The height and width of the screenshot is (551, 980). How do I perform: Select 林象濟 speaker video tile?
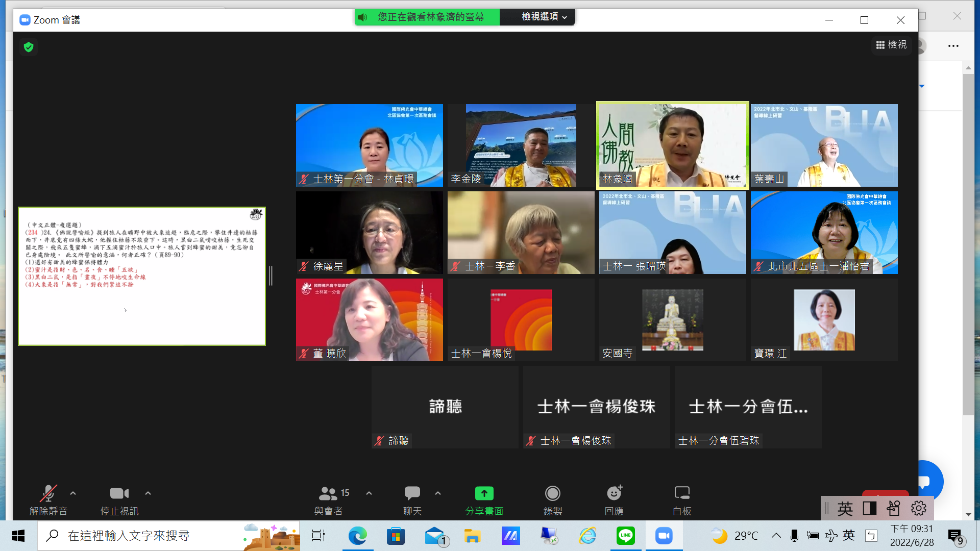(x=672, y=145)
